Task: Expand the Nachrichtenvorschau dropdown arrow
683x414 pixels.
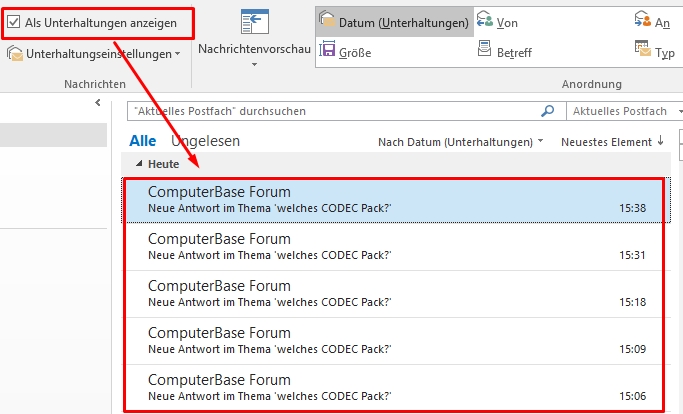Action: (x=254, y=64)
